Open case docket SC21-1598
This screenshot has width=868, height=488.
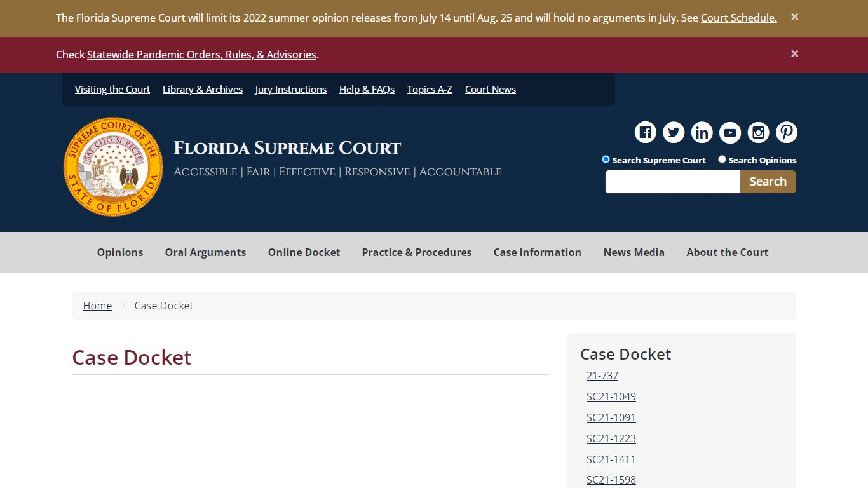tap(611, 480)
